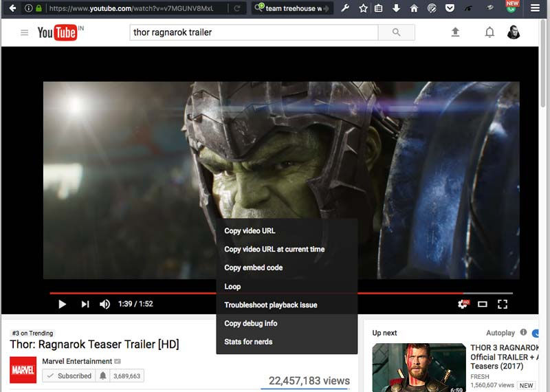Skip to the next video
This screenshot has height=392, width=550.
click(85, 304)
